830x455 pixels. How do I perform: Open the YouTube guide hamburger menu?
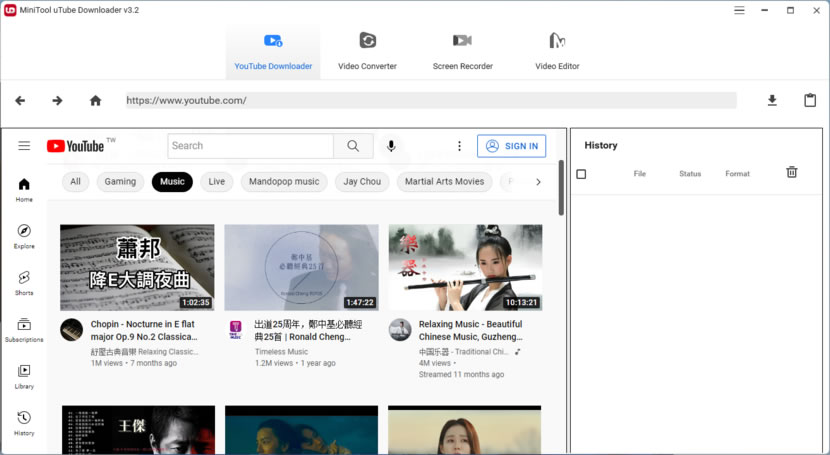pyautogui.click(x=24, y=145)
